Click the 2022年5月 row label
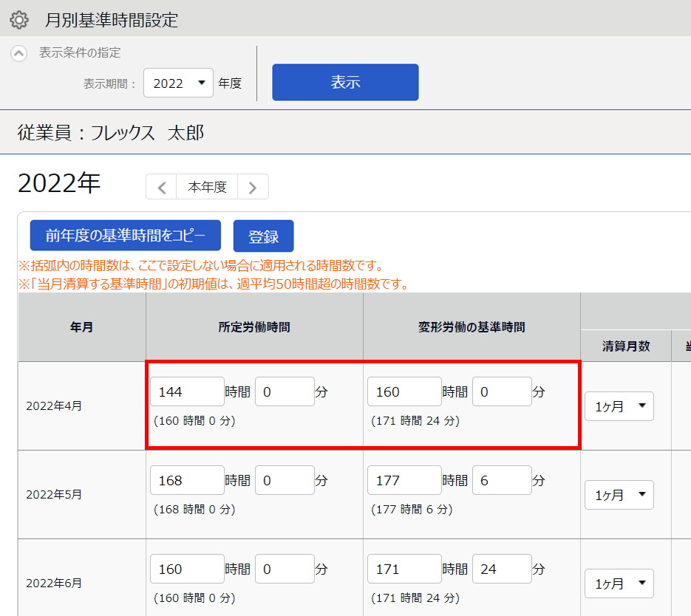The width and height of the screenshot is (691, 616). [54, 494]
